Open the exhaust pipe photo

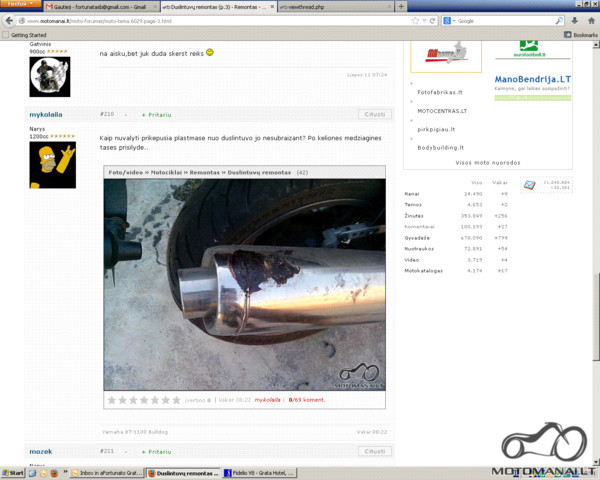(245, 285)
